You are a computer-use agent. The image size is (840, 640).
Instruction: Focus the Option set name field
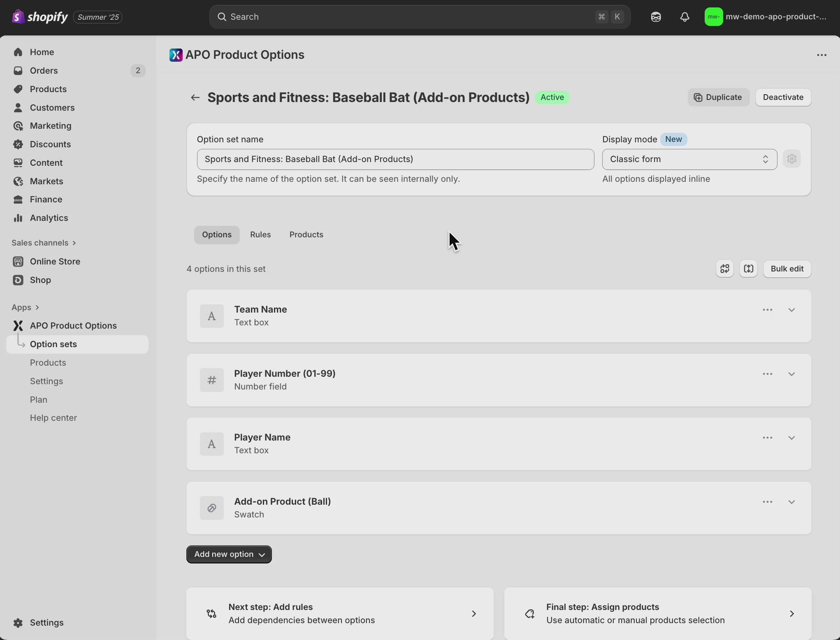click(x=395, y=159)
